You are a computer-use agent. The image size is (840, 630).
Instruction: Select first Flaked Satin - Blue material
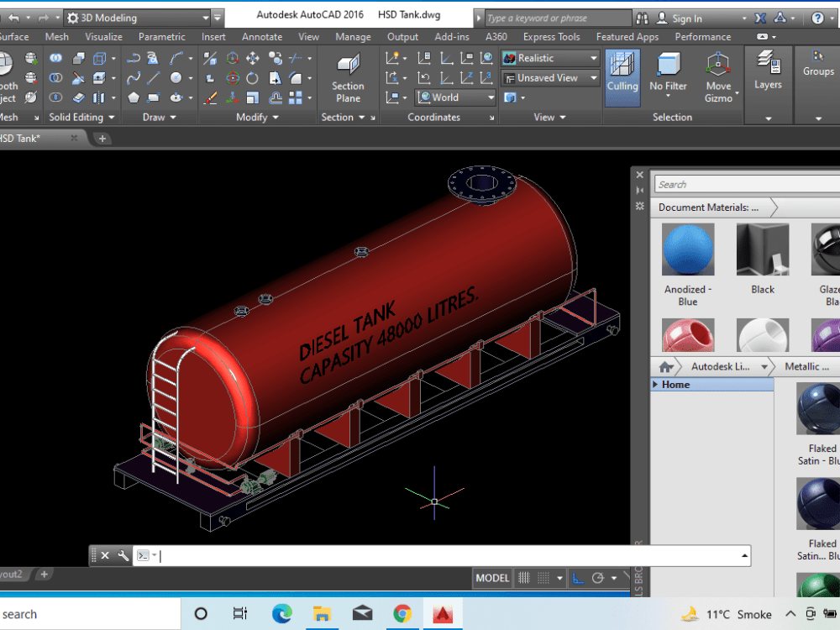(818, 424)
